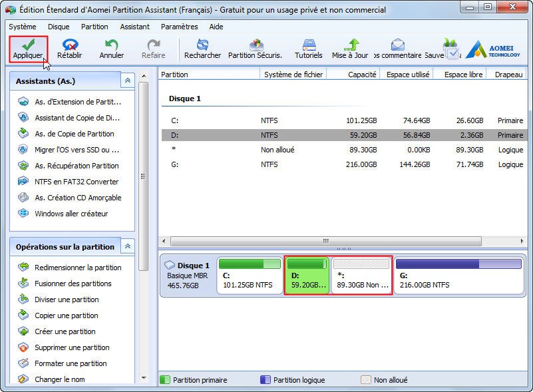Screen dimensions: 533x392
Task: Click the AOMEI Technology logo
Action: click(x=492, y=50)
